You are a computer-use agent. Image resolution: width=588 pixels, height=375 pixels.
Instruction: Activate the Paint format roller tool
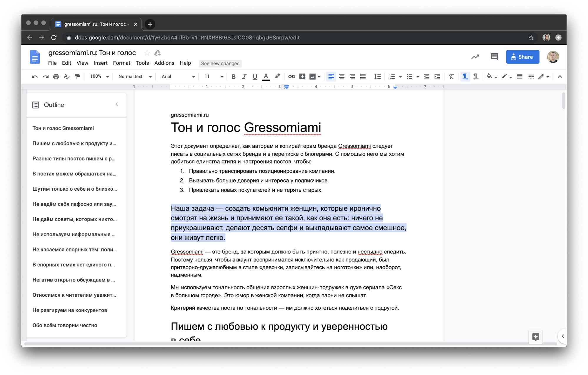click(x=77, y=77)
